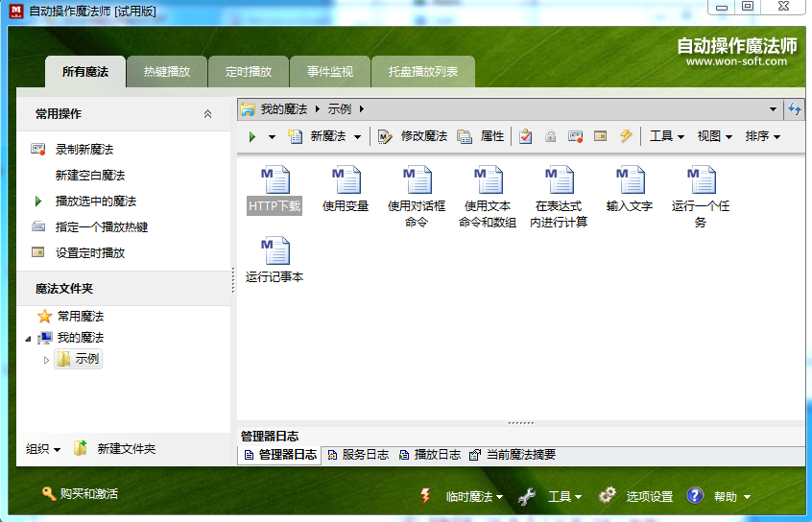The image size is (812, 522).
Task: Open the 视图 view dropdown
Action: point(715,136)
